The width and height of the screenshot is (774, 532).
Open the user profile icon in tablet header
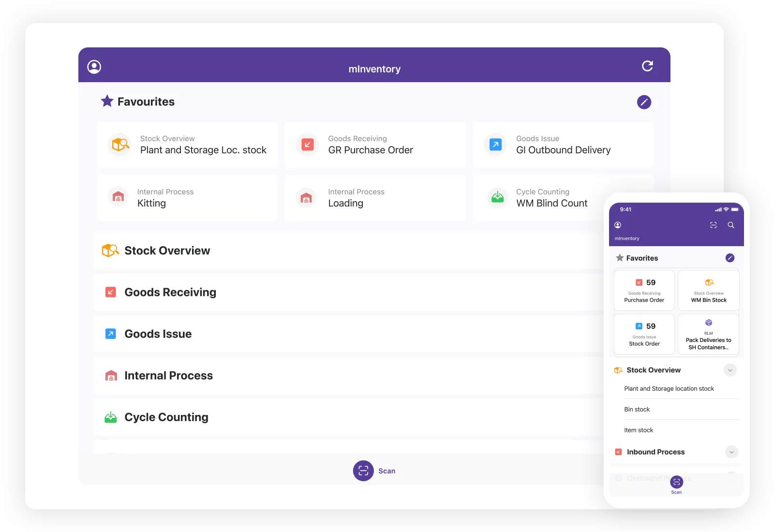point(94,67)
